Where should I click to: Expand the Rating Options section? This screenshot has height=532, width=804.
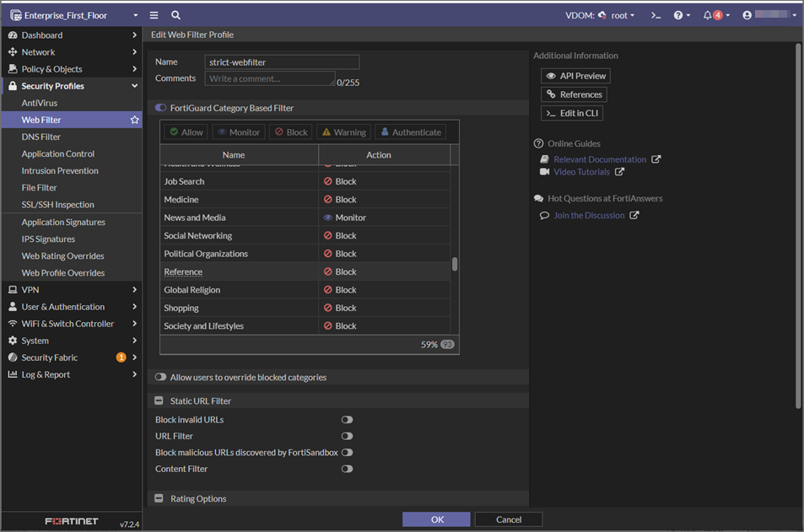pyautogui.click(x=159, y=498)
